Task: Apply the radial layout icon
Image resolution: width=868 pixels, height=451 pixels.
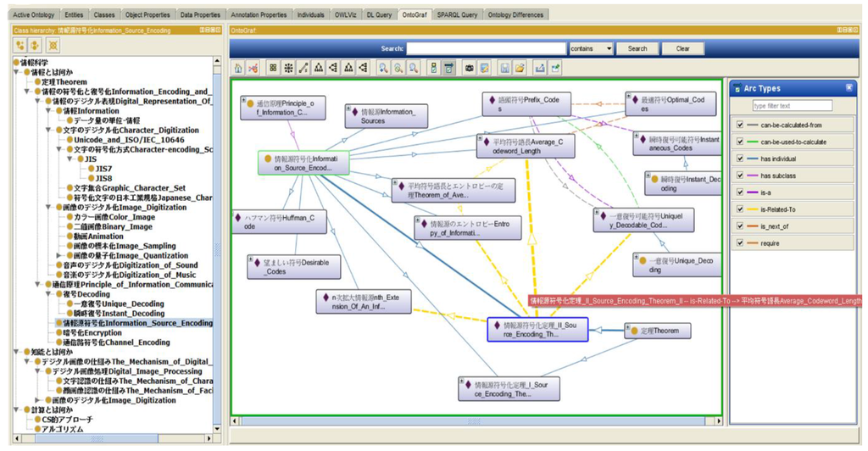Action: (x=288, y=67)
